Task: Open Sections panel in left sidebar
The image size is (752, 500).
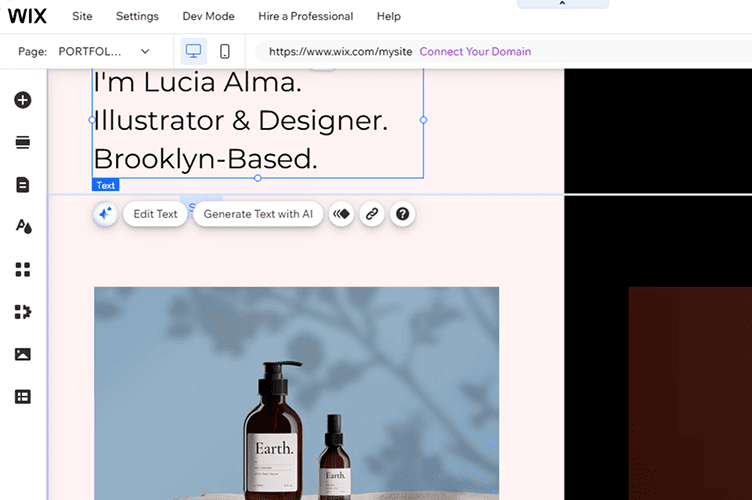Action: [22, 143]
